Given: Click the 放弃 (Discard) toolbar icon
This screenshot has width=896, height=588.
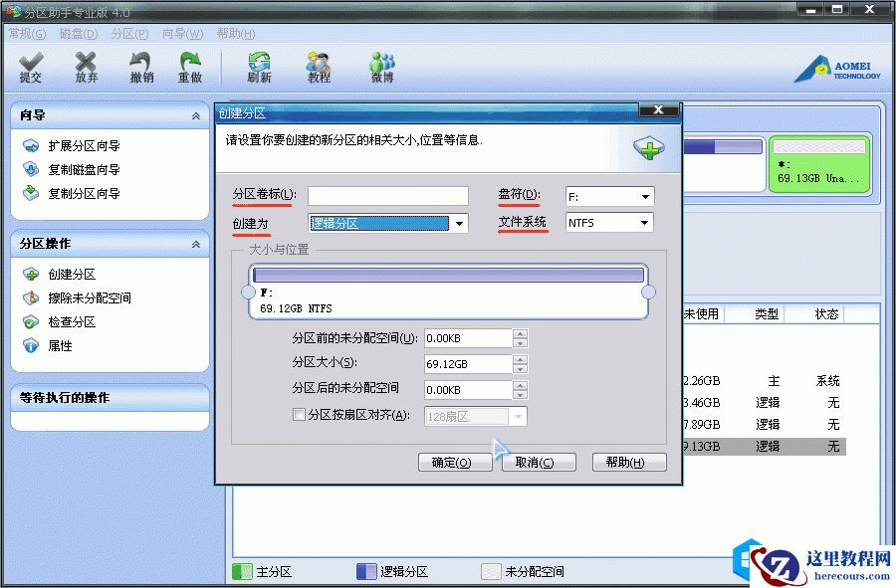Looking at the screenshot, I should point(86,67).
